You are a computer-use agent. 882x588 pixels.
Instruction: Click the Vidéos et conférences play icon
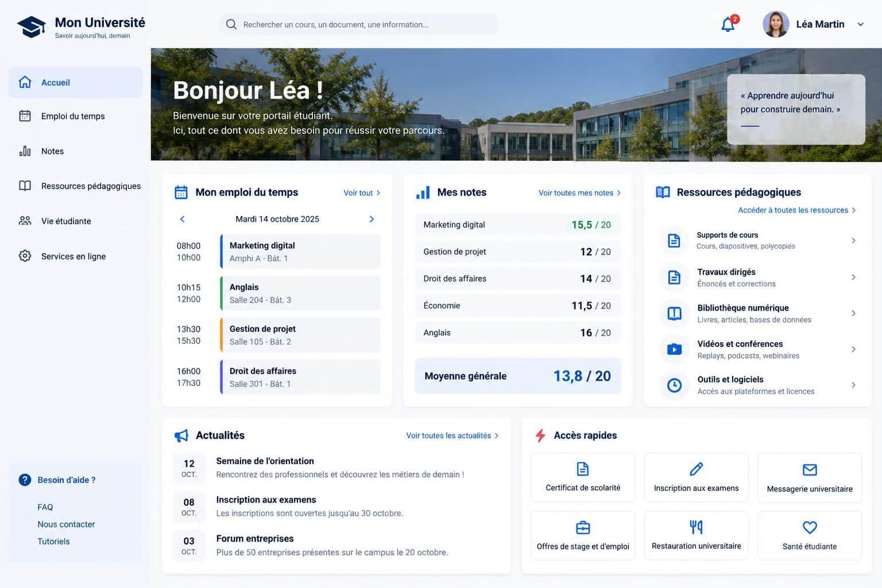click(x=674, y=349)
